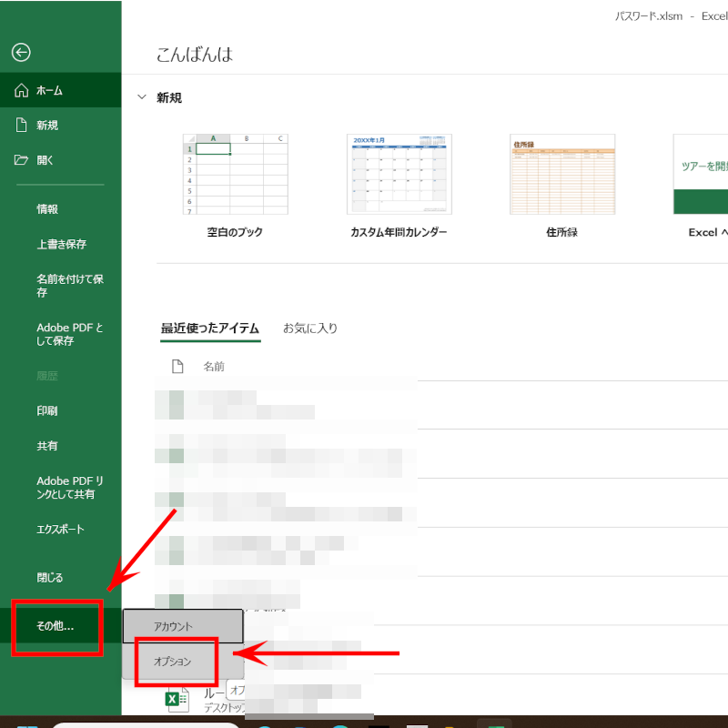Click the New document page icon
728x728 pixels.
click(x=22, y=126)
